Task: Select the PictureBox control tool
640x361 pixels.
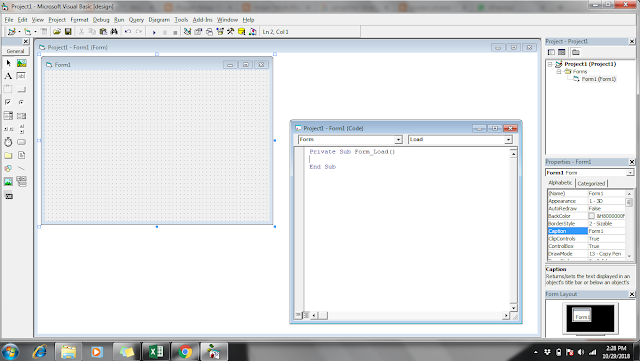Action: pyautogui.click(x=22, y=63)
